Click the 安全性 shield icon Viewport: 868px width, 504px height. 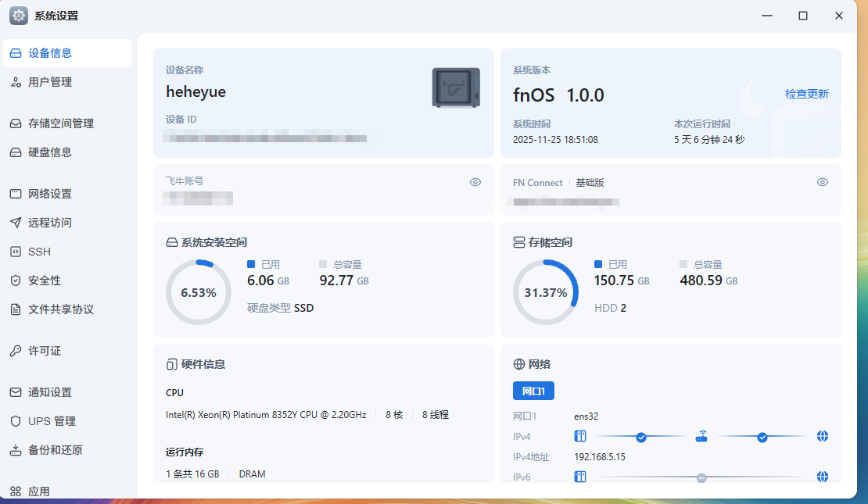(16, 281)
